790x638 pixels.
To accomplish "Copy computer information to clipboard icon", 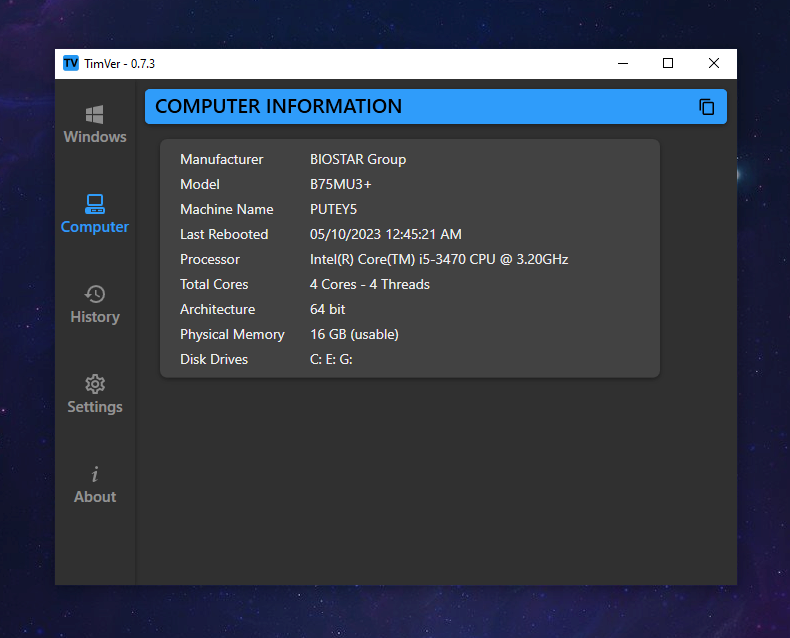I will click(706, 107).
